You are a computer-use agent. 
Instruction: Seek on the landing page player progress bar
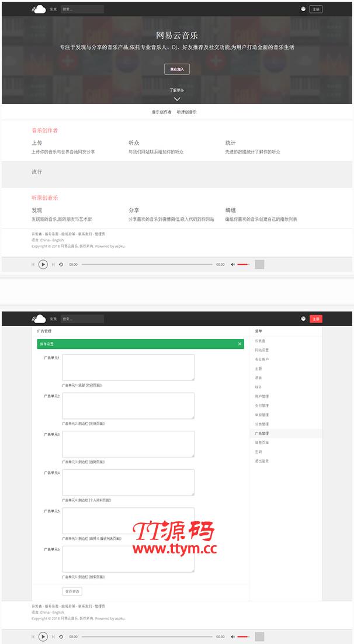[147, 265]
